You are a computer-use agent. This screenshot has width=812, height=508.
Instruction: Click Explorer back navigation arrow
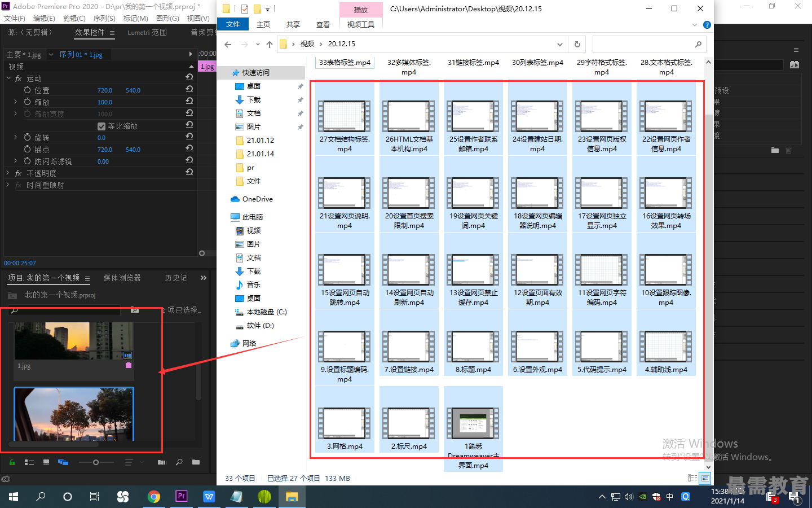(x=228, y=44)
